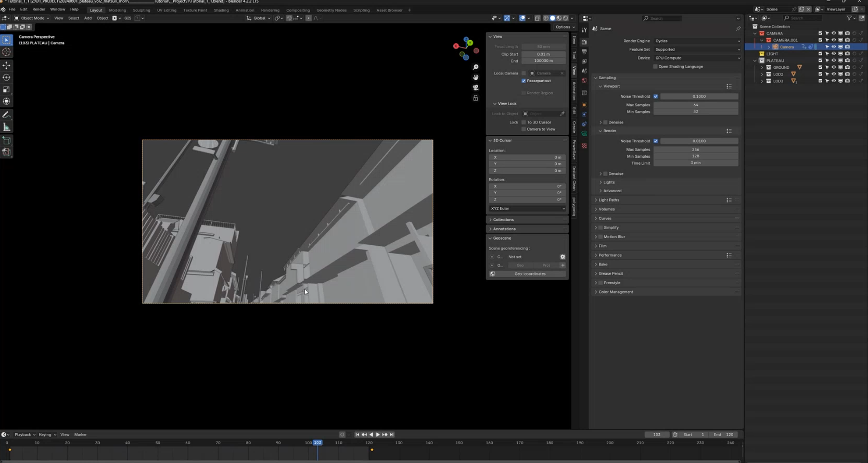Click the viewport pan hand icon
The image size is (868, 463).
(x=476, y=77)
